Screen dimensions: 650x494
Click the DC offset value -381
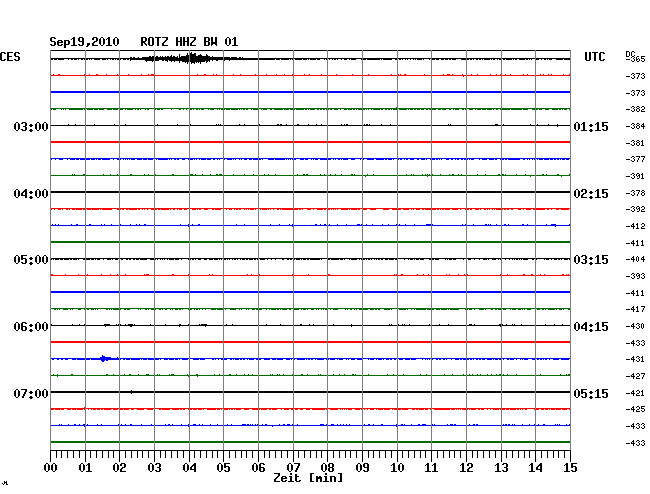pyautogui.click(x=635, y=143)
